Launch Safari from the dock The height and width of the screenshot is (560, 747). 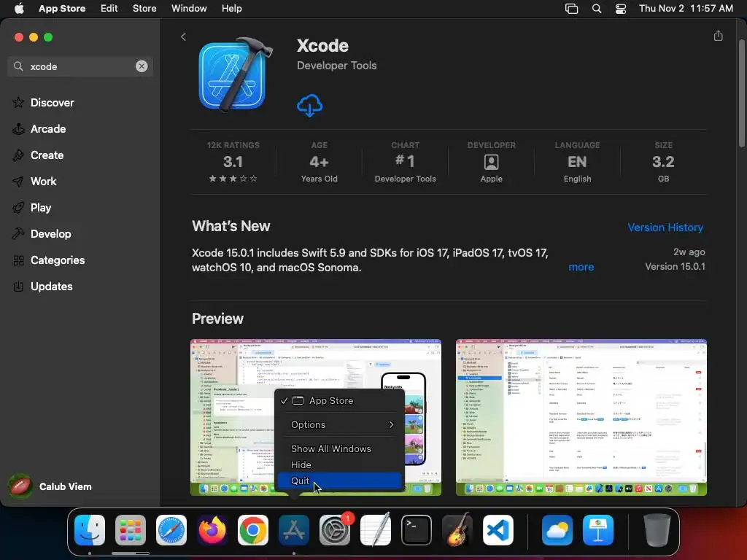tap(171, 529)
